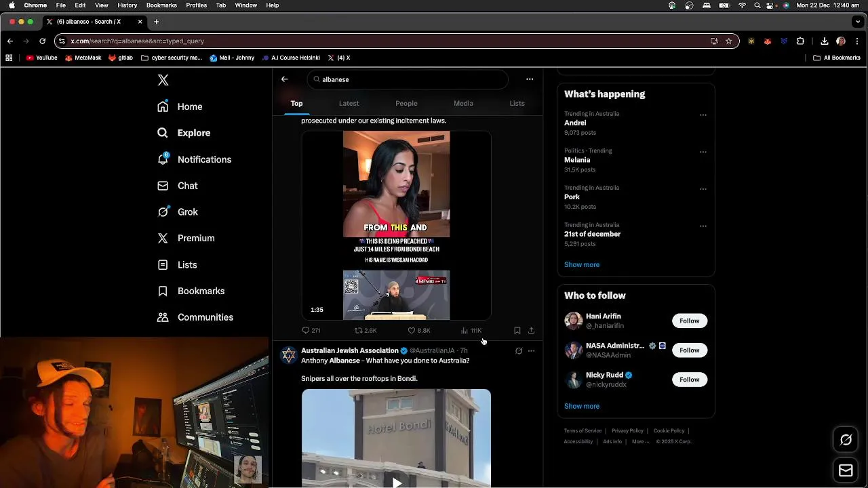The image size is (868, 488).
Task: Go back with the search page arrow
Action: tap(284, 79)
